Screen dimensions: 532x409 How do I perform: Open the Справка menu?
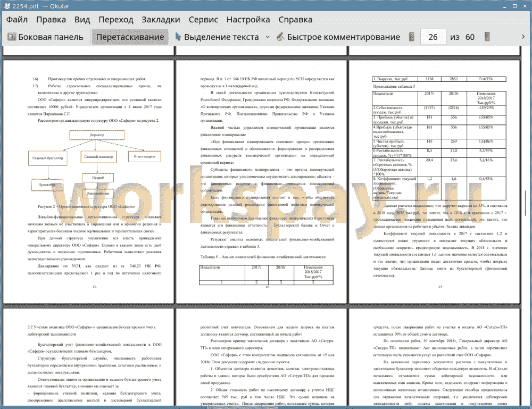pos(295,20)
